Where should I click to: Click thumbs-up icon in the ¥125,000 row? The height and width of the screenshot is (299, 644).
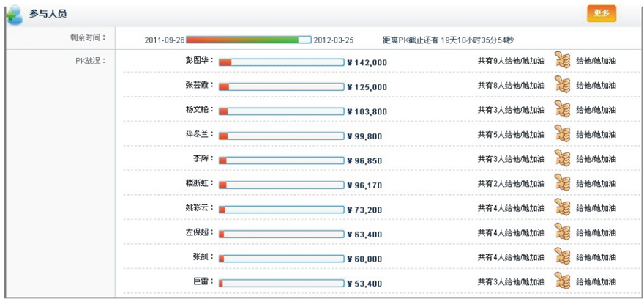pyautogui.click(x=561, y=85)
